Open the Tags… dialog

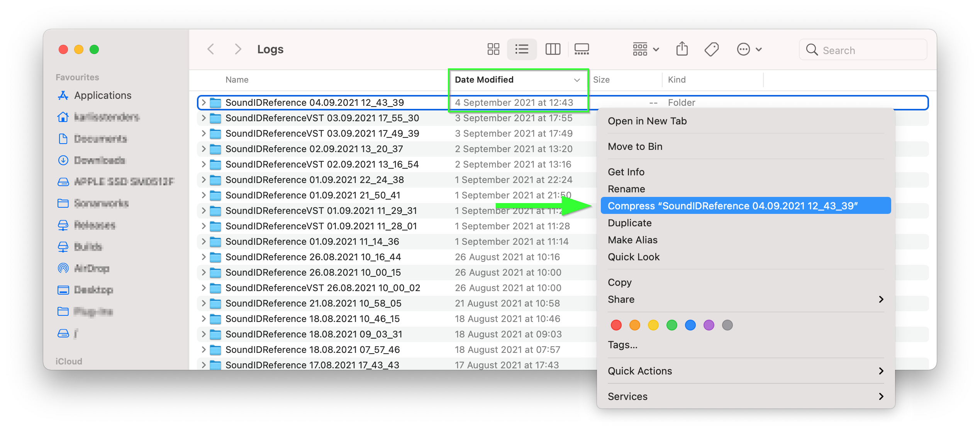click(x=746, y=345)
